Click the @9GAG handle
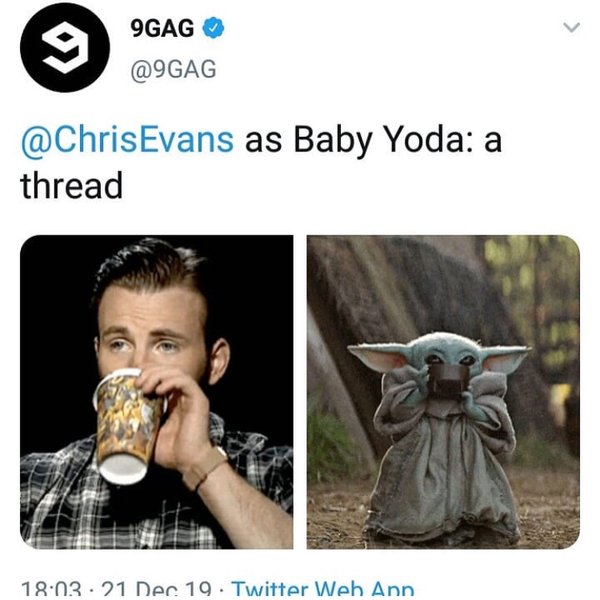Image resolution: width=600 pixels, height=600 pixels. (173, 69)
